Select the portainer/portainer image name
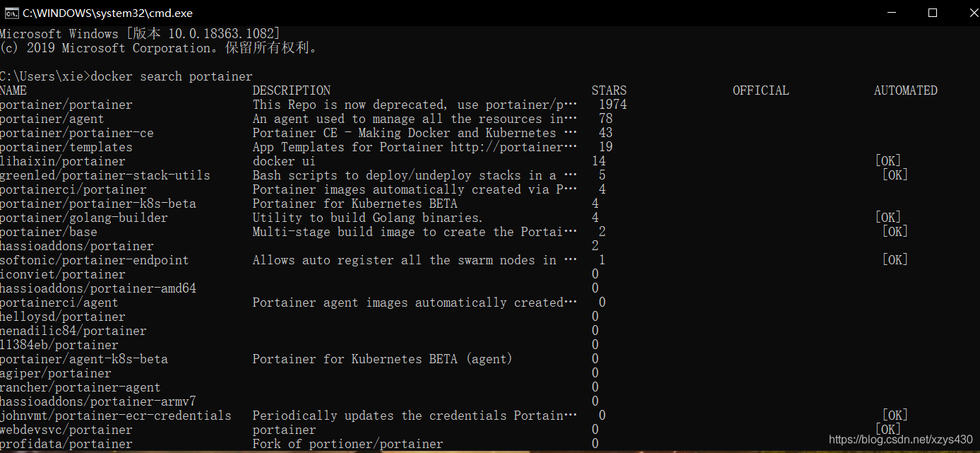980x453 pixels. pyautogui.click(x=66, y=105)
